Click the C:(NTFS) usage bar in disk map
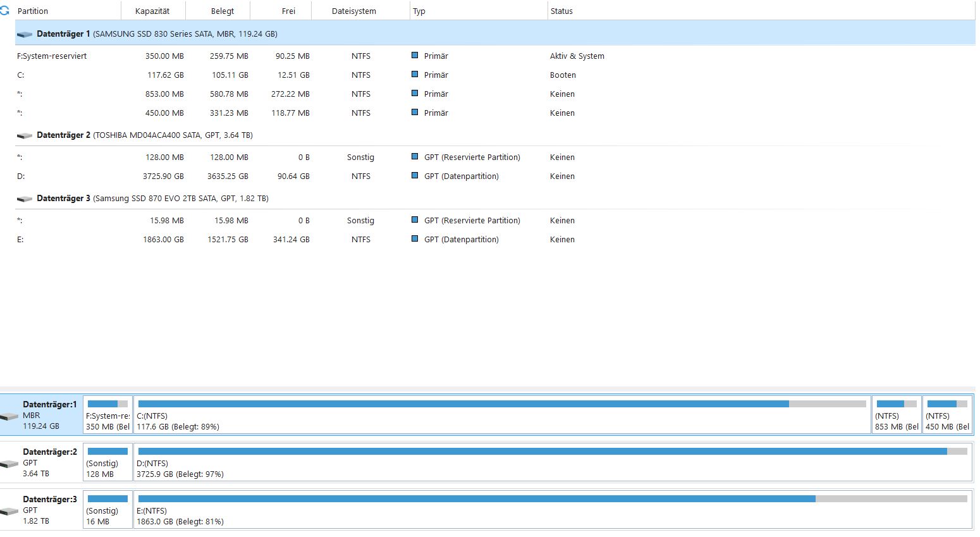 click(x=502, y=404)
